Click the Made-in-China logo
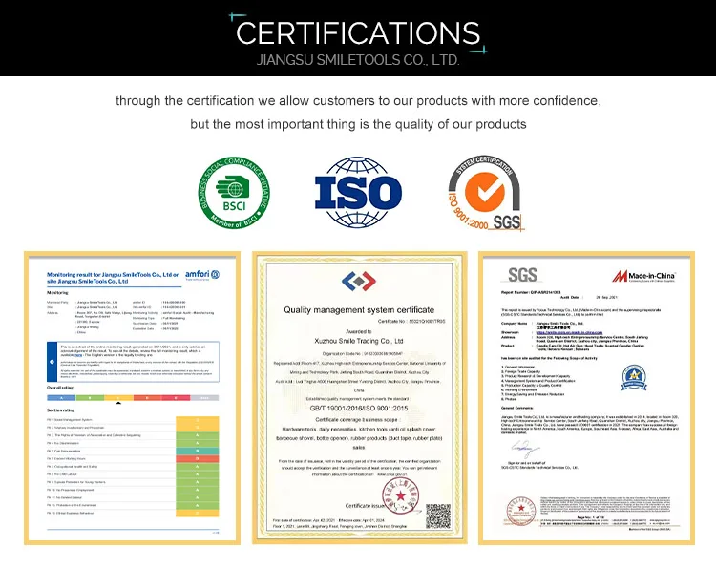716x588 pixels. tap(643, 276)
